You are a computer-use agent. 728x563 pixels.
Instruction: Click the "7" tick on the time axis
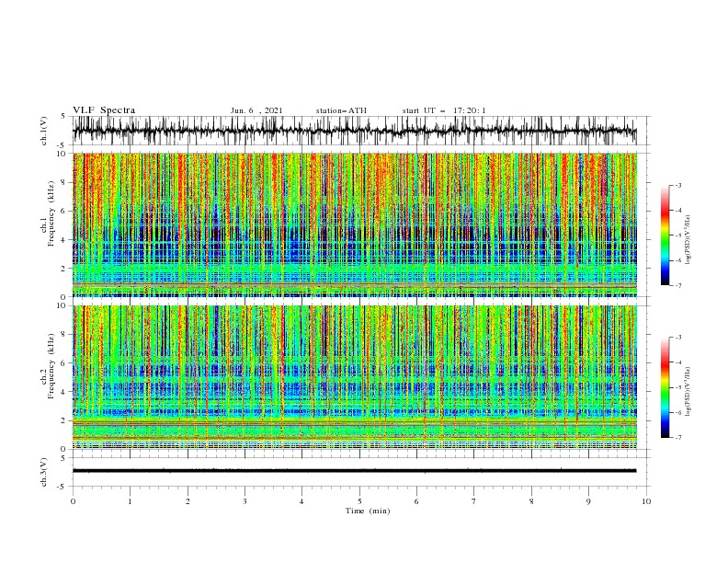click(474, 501)
